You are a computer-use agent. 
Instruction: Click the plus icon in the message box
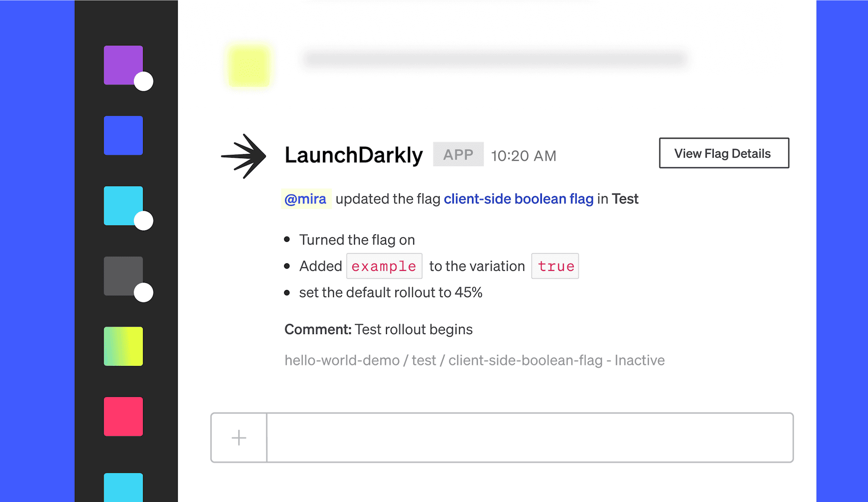pos(238,437)
